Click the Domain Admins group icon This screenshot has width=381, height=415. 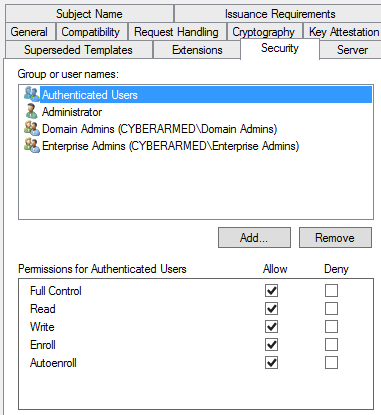click(32, 128)
